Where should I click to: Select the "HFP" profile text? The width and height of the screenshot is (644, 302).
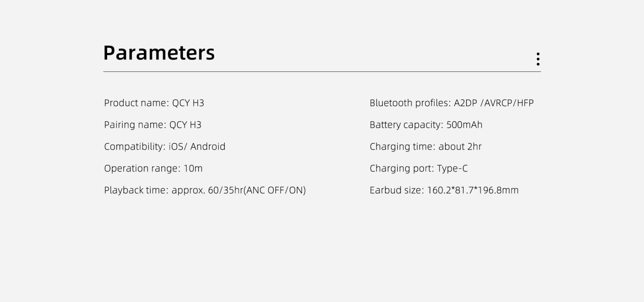click(525, 103)
